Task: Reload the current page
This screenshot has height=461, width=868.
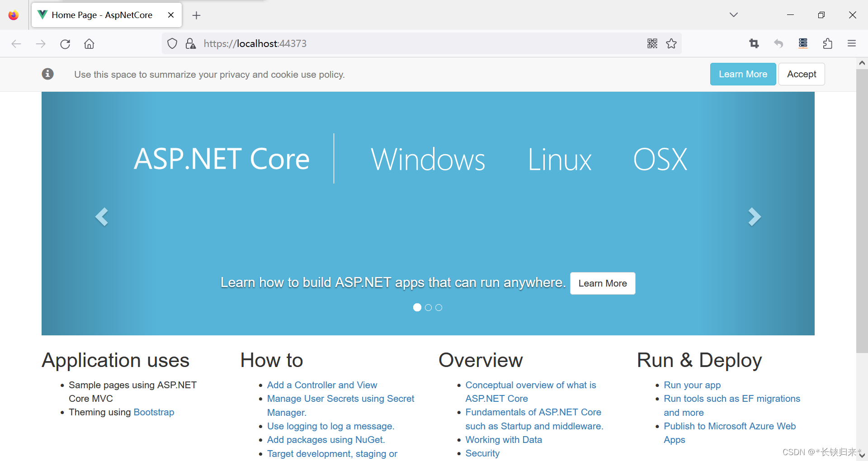Action: click(65, 44)
